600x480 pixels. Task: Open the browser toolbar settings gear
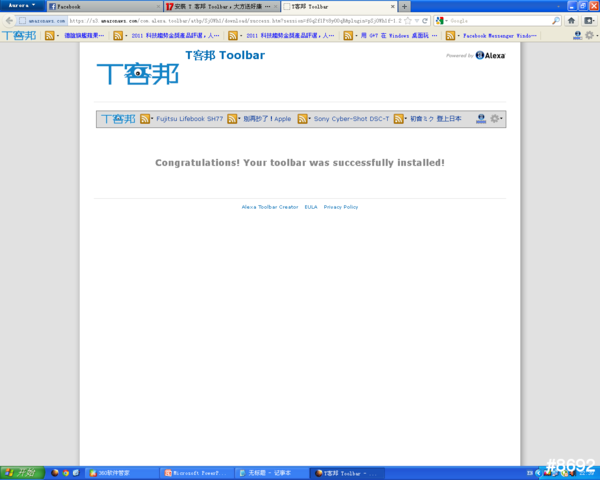[590, 35]
